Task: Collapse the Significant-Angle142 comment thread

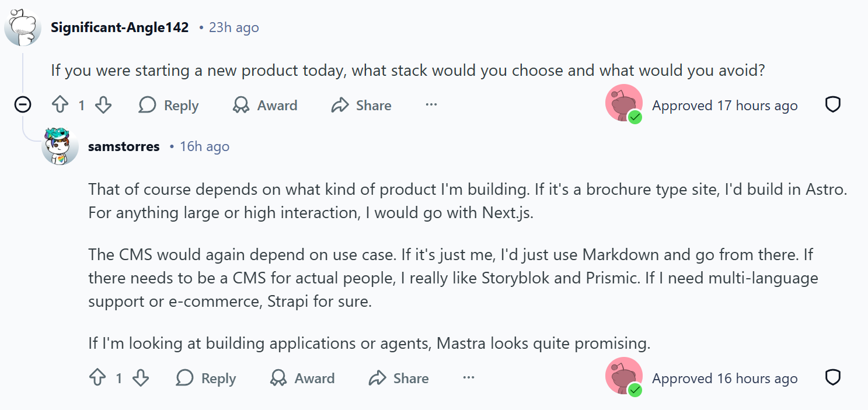Action: 23,105
